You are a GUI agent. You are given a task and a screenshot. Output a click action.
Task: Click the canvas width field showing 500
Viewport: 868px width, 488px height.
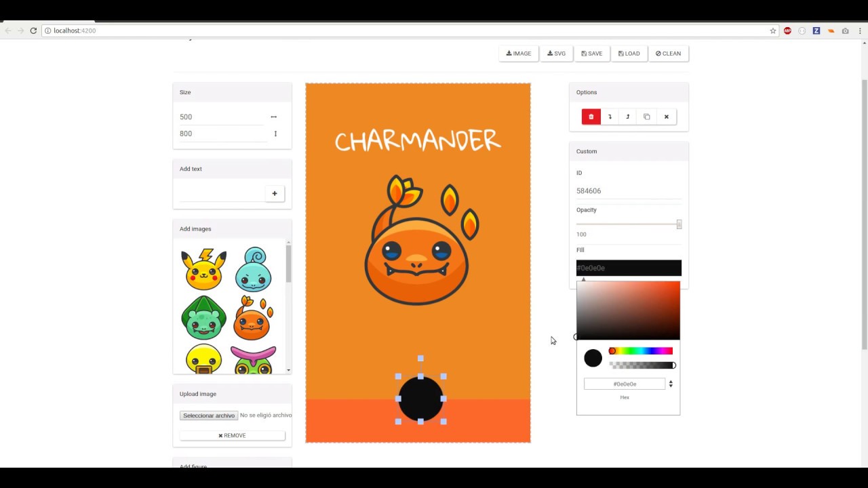(222, 117)
